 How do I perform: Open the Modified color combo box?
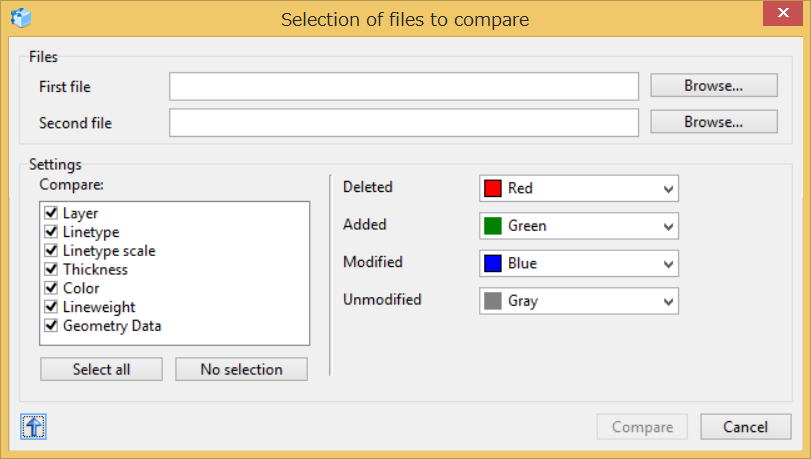point(579,263)
